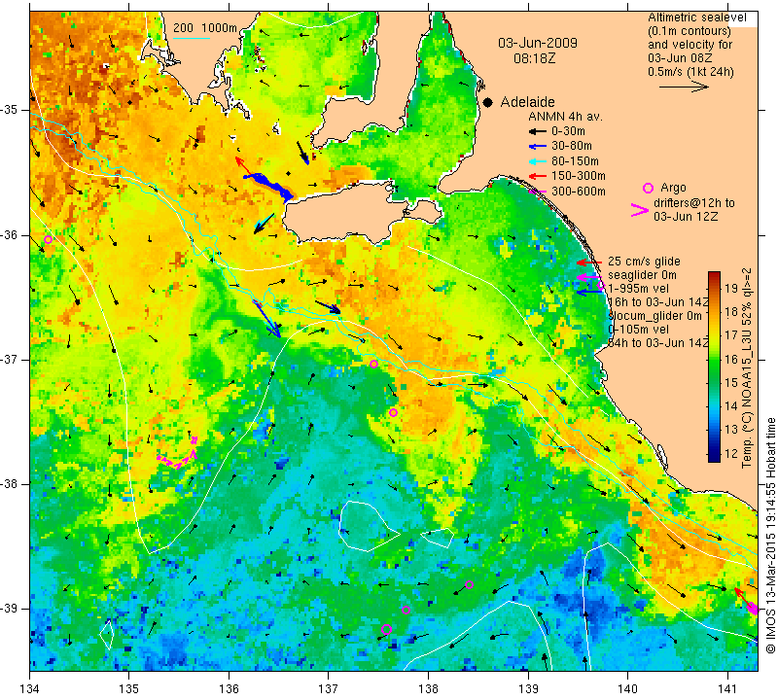Click the cyan 200/1000m contour legend line
This screenshot has height=700, width=778.
click(x=192, y=38)
